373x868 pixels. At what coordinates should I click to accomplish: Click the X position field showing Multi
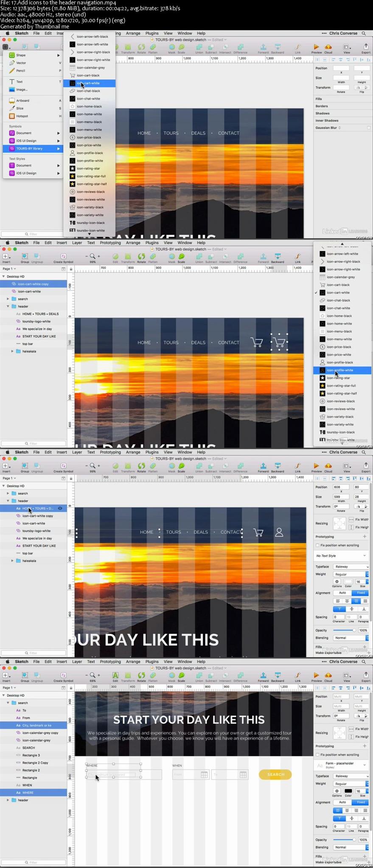click(341, 696)
